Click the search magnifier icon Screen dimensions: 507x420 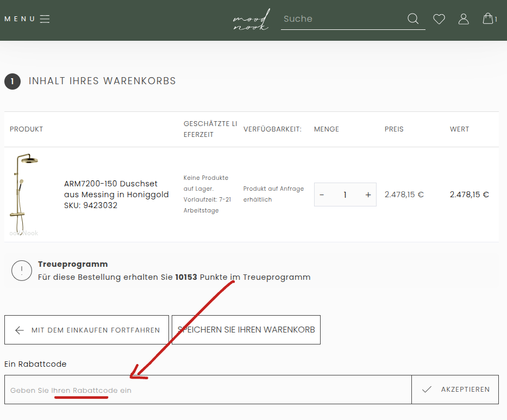click(413, 19)
